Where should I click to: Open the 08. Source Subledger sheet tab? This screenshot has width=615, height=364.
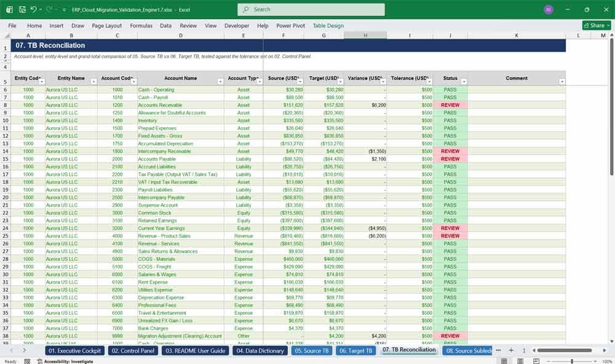pos(467,350)
